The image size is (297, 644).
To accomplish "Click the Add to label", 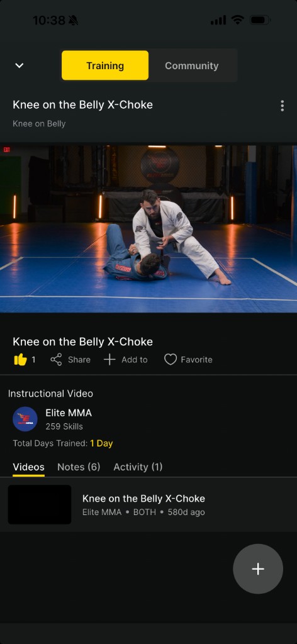I will [134, 360].
